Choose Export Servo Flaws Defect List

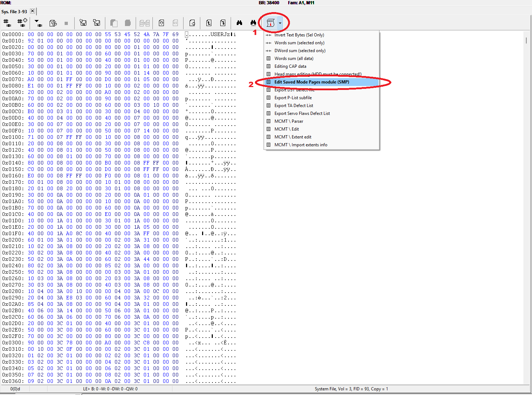(x=302, y=113)
